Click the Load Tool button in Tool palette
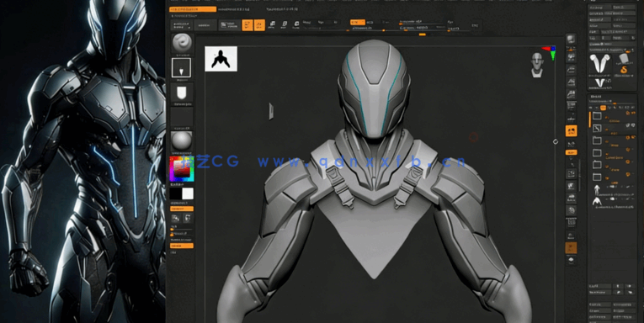The height and width of the screenshot is (323, 644). pyautogui.click(x=599, y=8)
